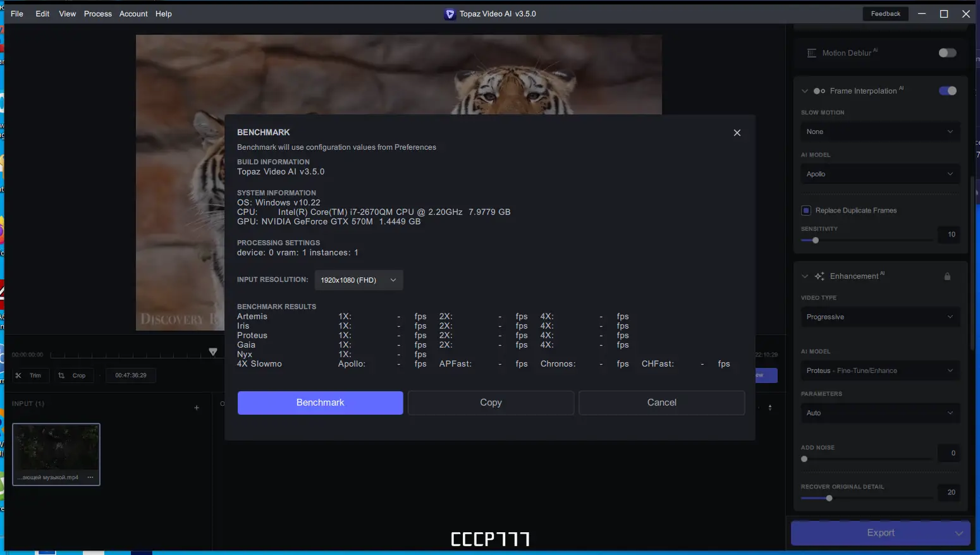
Task: Open the Proteus Fine-Tune/Enhance model dropdown
Action: tap(879, 370)
